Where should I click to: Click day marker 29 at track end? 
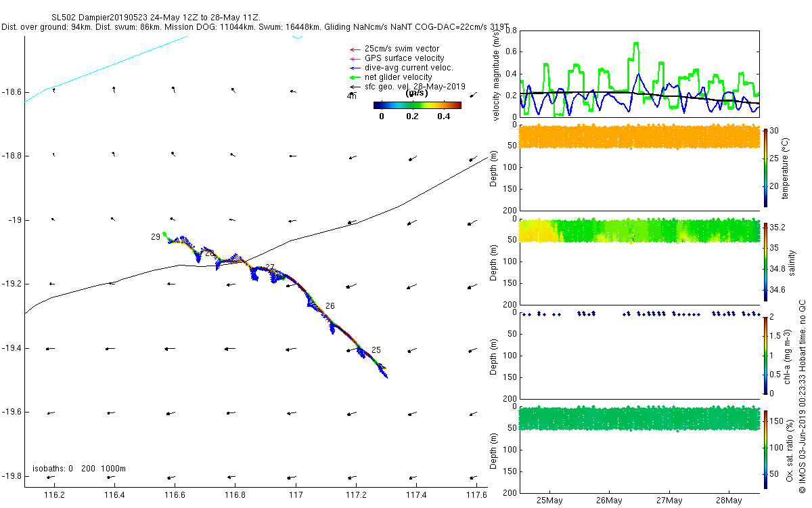pyautogui.click(x=156, y=237)
